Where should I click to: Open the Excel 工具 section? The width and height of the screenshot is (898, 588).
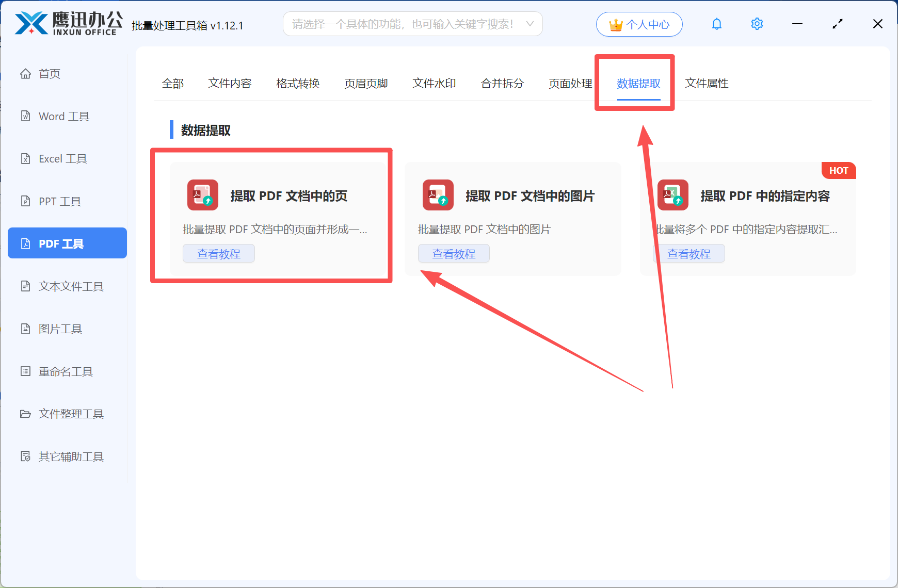click(62, 158)
